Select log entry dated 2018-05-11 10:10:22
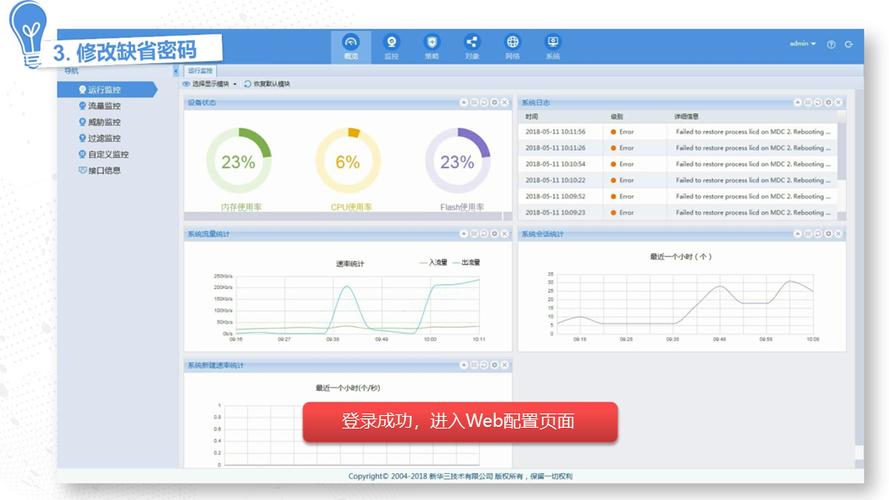This screenshot has width=889, height=500. click(678, 180)
